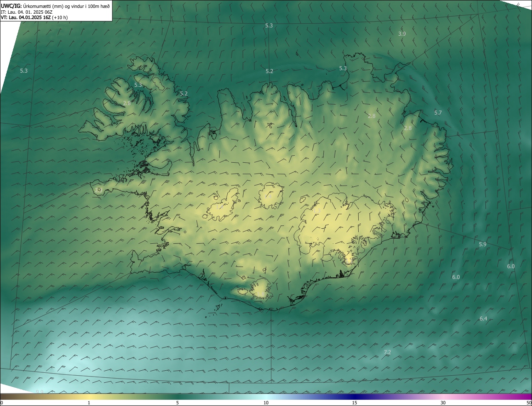Click the 2.8 label in the Westfjords

click(x=127, y=103)
